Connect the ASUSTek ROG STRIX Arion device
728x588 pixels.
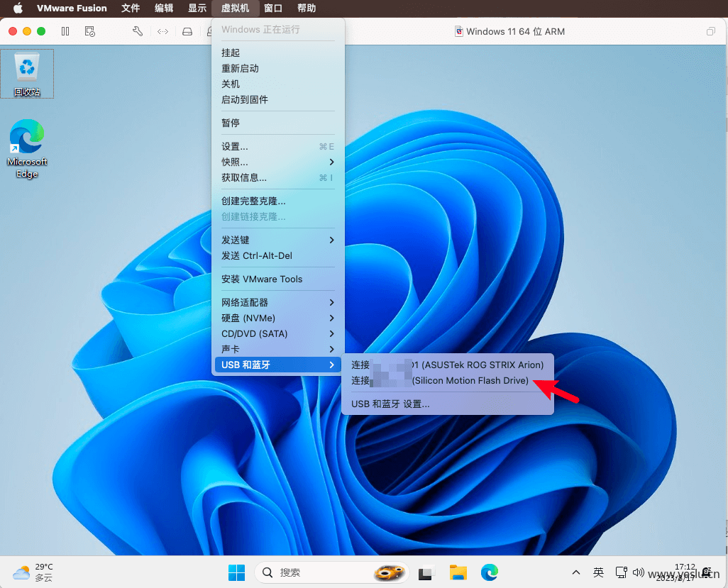pyautogui.click(x=448, y=365)
